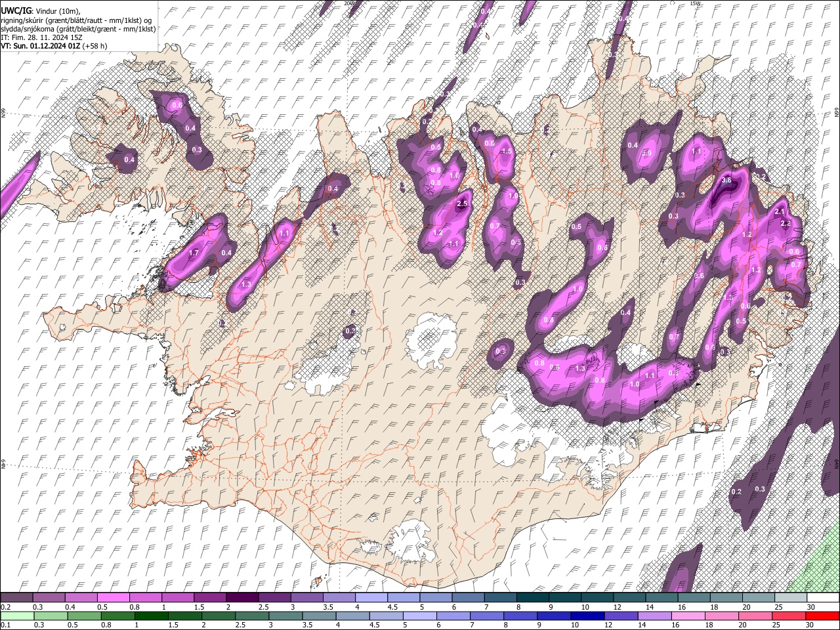Viewport: 840px width, 630px height.
Task: Click the 2.5 precipitation label on the map
Action: tap(462, 203)
